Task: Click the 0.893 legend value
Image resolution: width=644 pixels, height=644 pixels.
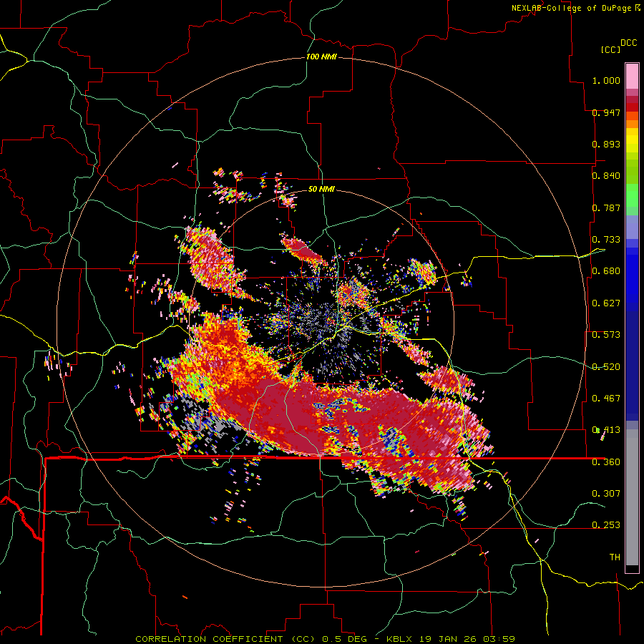Action: 606,144
